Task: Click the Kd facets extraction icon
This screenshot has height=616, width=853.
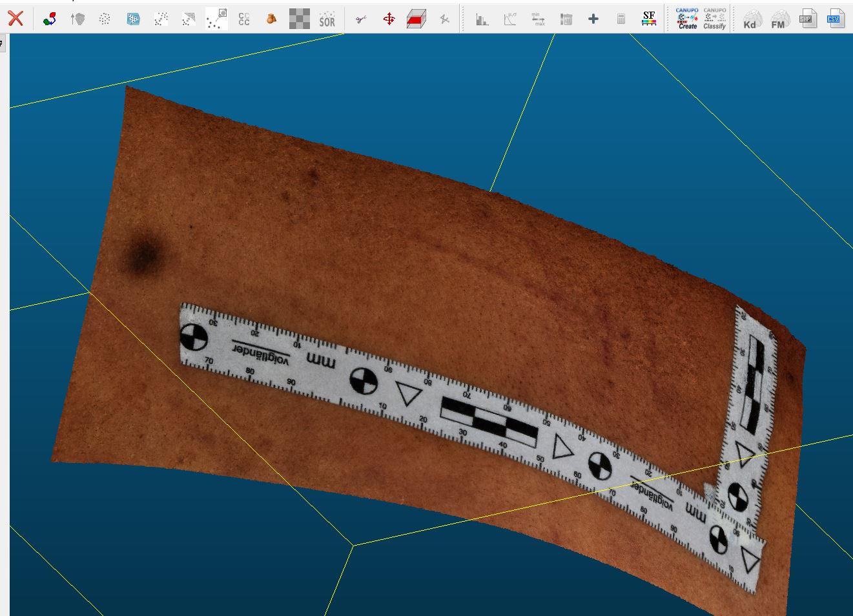Action: pos(750,19)
